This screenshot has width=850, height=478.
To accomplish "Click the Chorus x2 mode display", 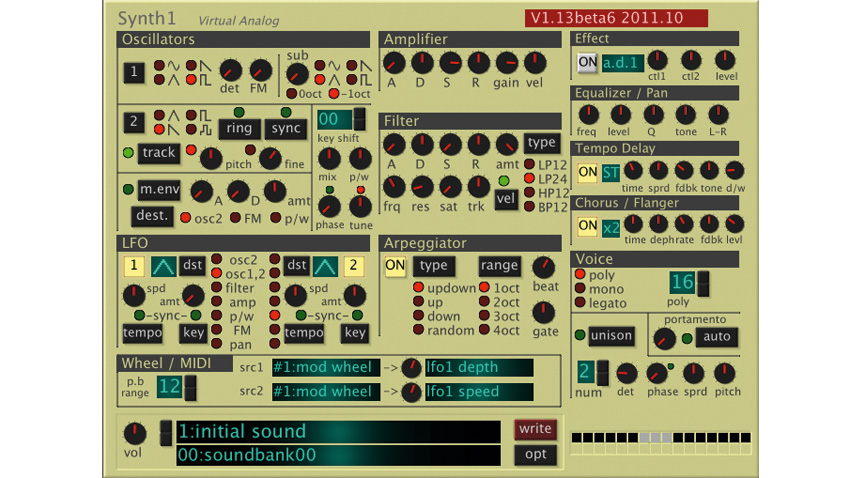I will click(611, 228).
